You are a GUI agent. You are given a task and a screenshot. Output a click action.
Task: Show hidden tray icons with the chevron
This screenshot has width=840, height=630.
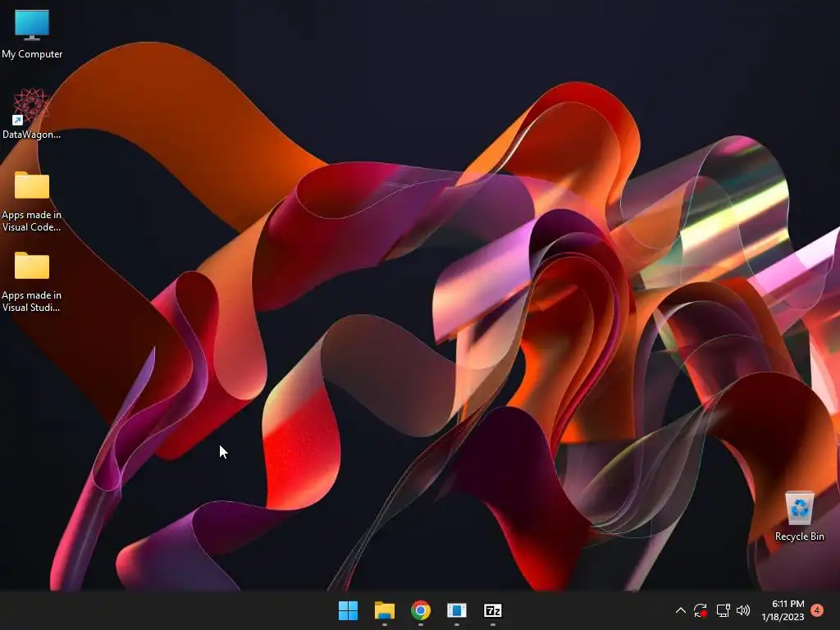click(680, 610)
